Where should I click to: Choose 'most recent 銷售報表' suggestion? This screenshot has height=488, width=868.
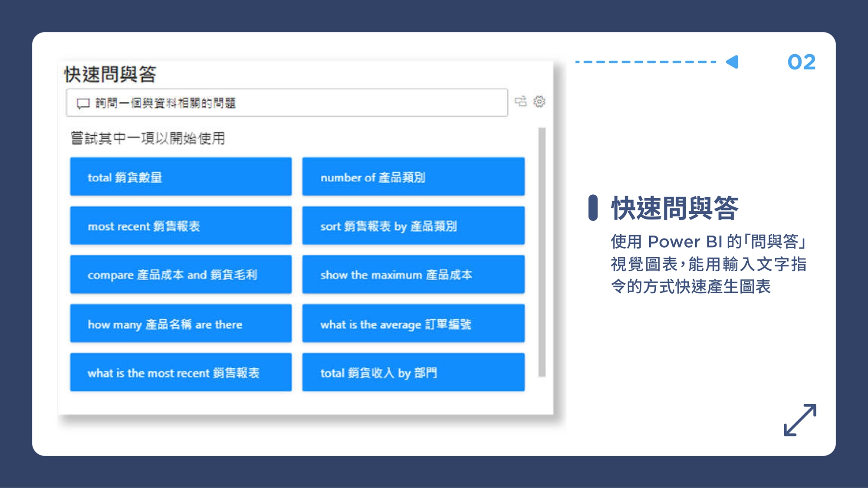point(181,226)
